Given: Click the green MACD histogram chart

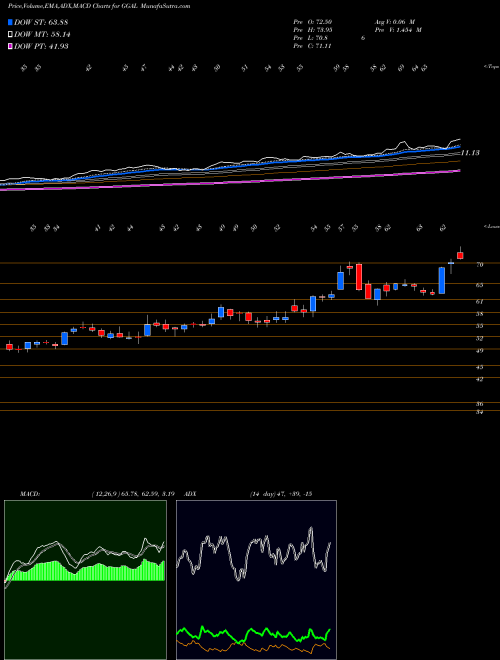Looking at the screenshot, I should [85, 580].
